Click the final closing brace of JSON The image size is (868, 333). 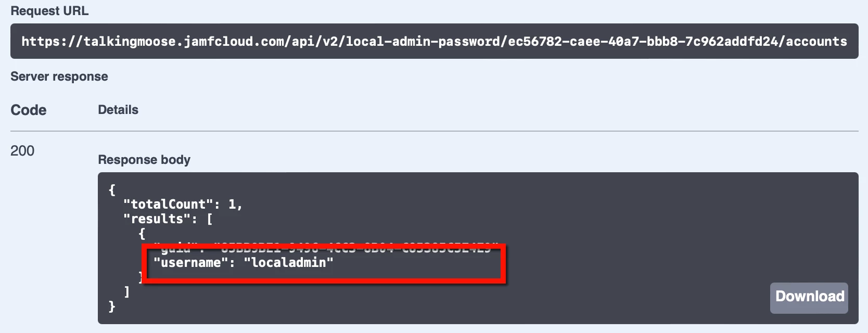coord(112,306)
